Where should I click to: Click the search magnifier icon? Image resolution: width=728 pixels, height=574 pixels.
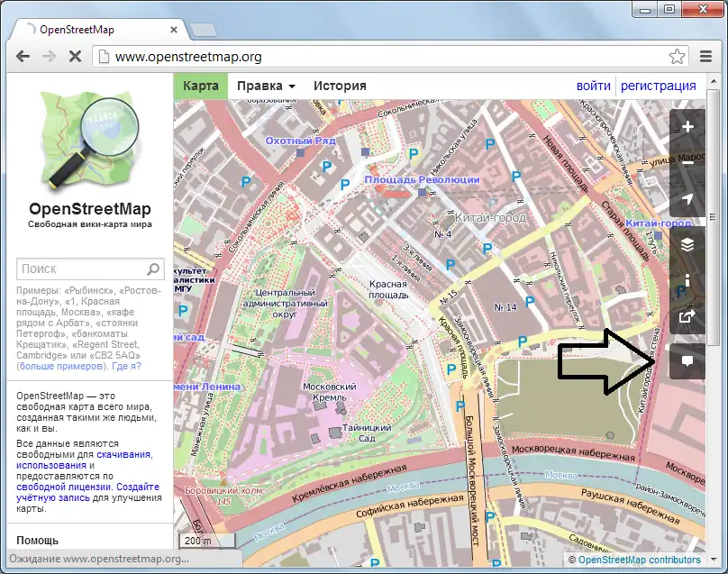[x=153, y=269]
